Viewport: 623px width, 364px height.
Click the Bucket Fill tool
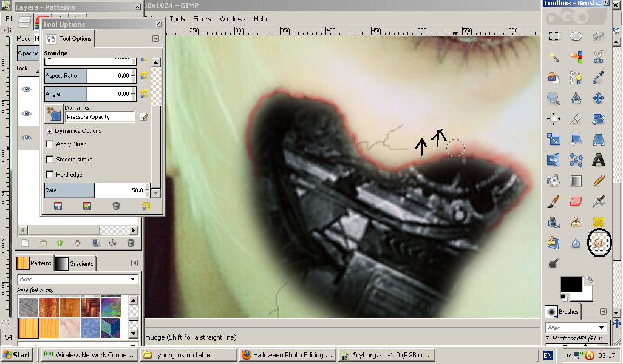point(553,180)
